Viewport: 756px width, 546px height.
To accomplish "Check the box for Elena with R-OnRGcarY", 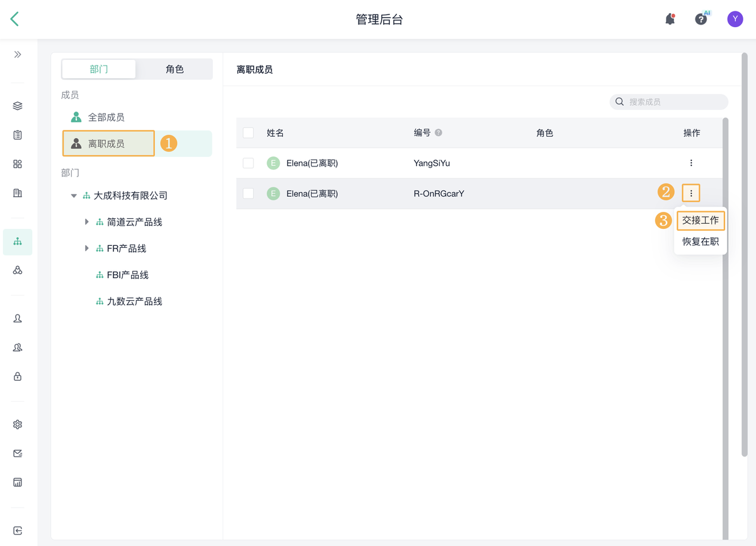I will [248, 194].
